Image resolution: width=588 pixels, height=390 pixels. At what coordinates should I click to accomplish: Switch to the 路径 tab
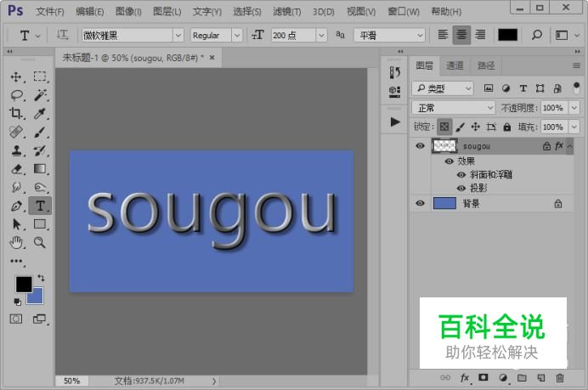click(486, 65)
